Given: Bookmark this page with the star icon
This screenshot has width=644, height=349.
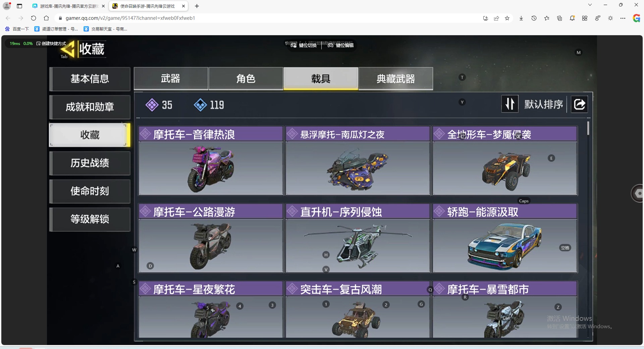Looking at the screenshot, I should 507,18.
